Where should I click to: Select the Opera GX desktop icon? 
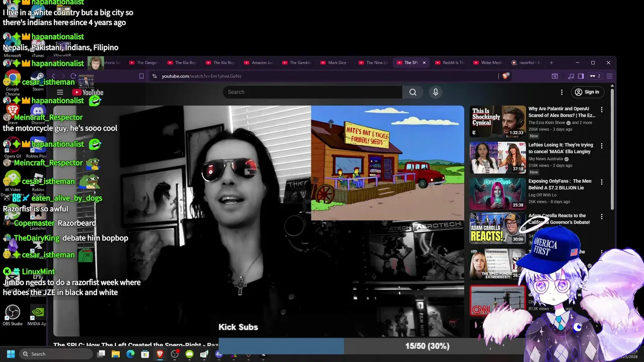13,148
